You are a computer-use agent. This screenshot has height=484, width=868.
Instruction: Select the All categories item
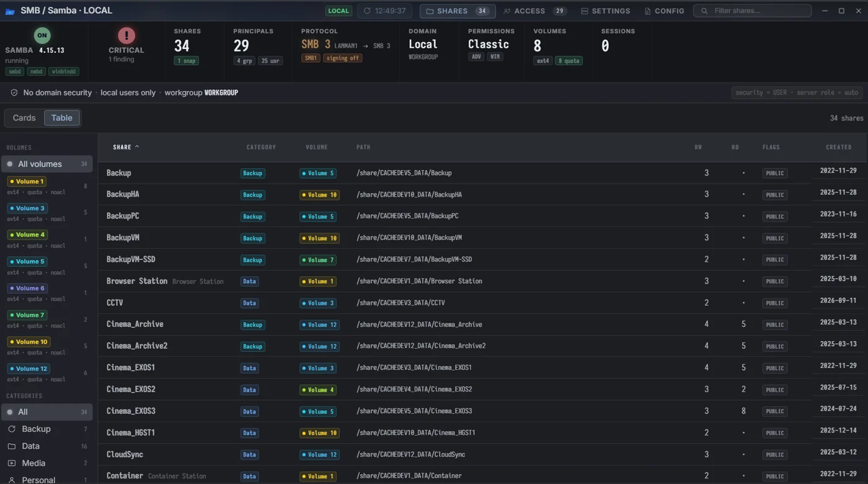point(47,411)
